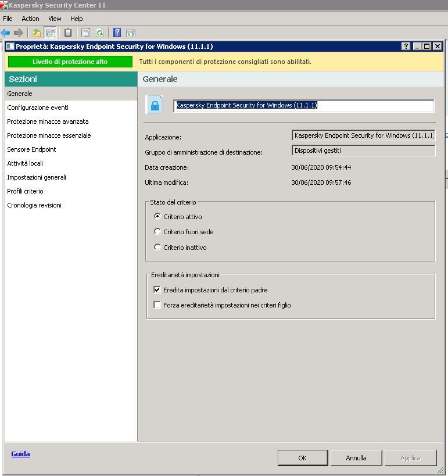Open Impostazioni generali section
Screen dimensions: 448x476
click(x=71, y=177)
